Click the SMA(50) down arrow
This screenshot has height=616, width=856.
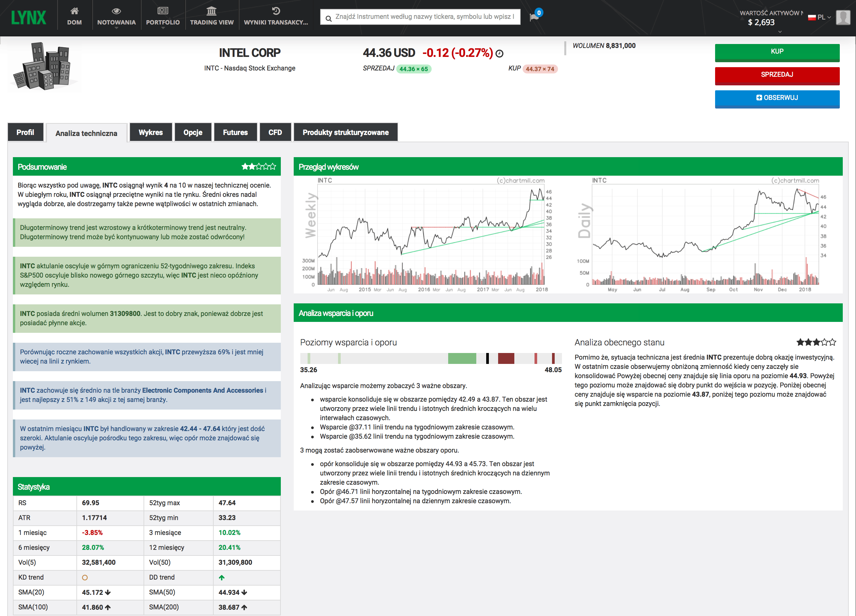click(x=244, y=592)
